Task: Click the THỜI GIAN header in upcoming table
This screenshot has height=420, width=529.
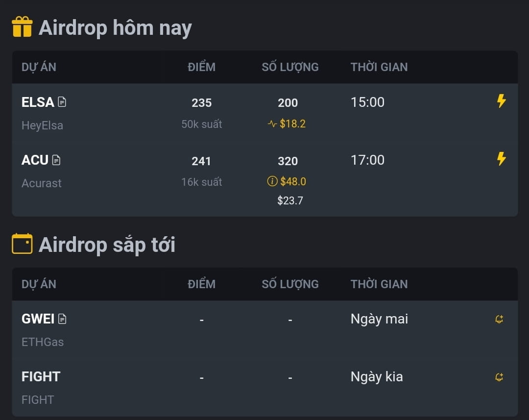Action: (379, 284)
